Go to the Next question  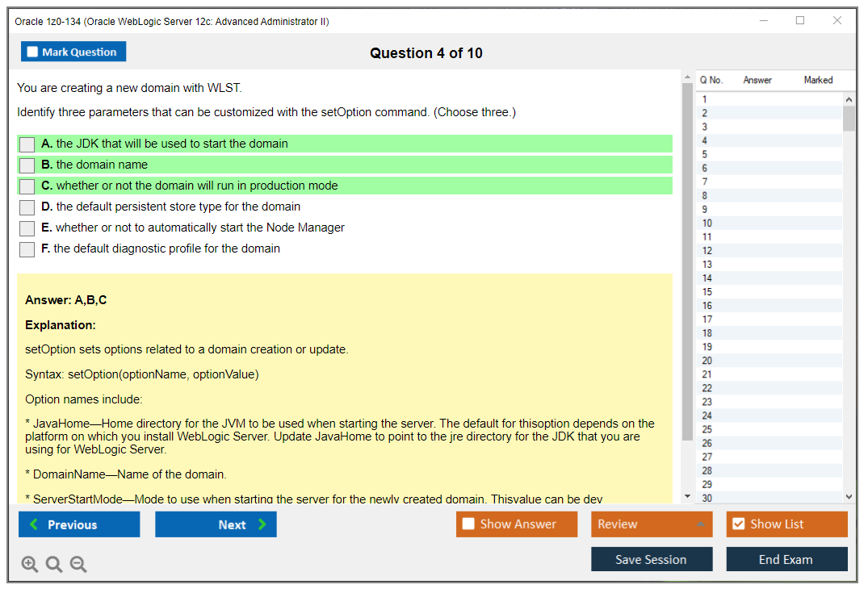pos(216,524)
